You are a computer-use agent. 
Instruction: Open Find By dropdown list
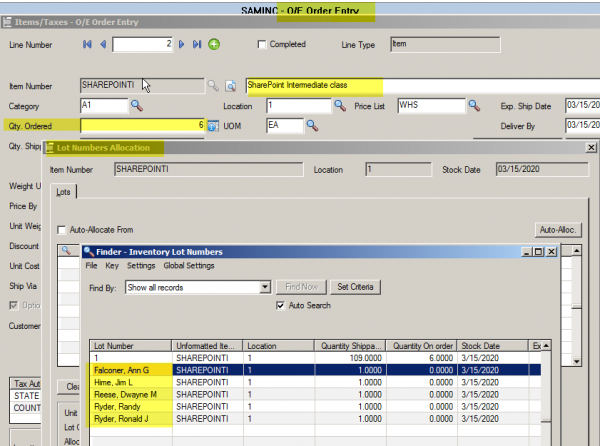click(x=265, y=287)
